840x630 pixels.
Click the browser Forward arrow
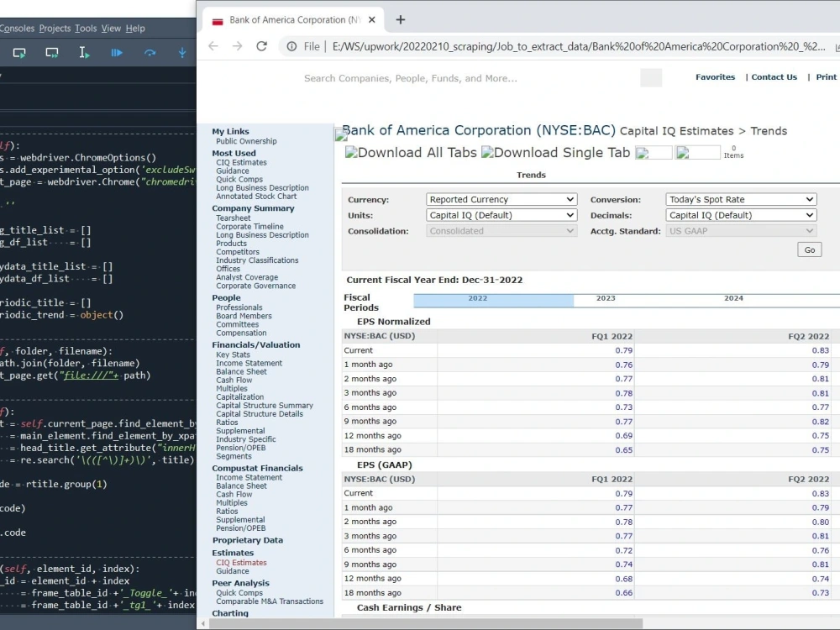coord(238,46)
